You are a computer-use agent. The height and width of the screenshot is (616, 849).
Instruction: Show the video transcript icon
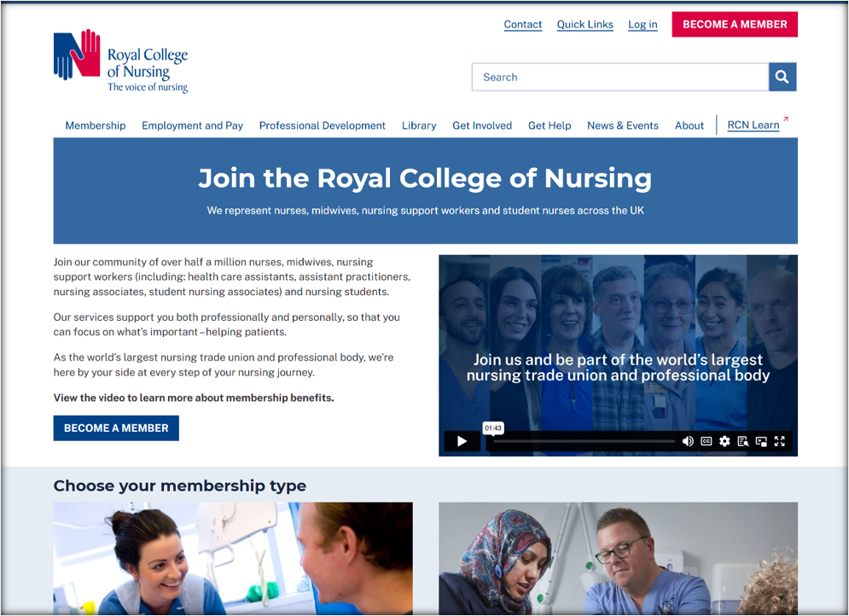tap(743, 441)
